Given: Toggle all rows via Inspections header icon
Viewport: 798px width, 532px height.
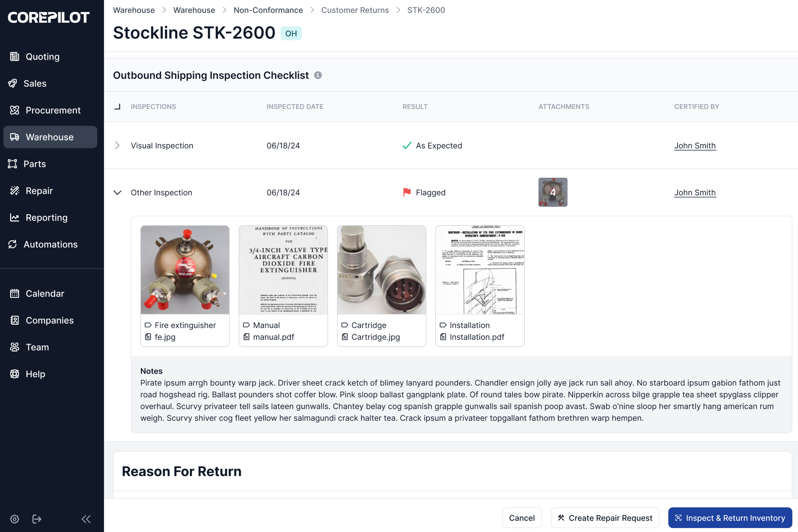Looking at the screenshot, I should click(x=117, y=107).
